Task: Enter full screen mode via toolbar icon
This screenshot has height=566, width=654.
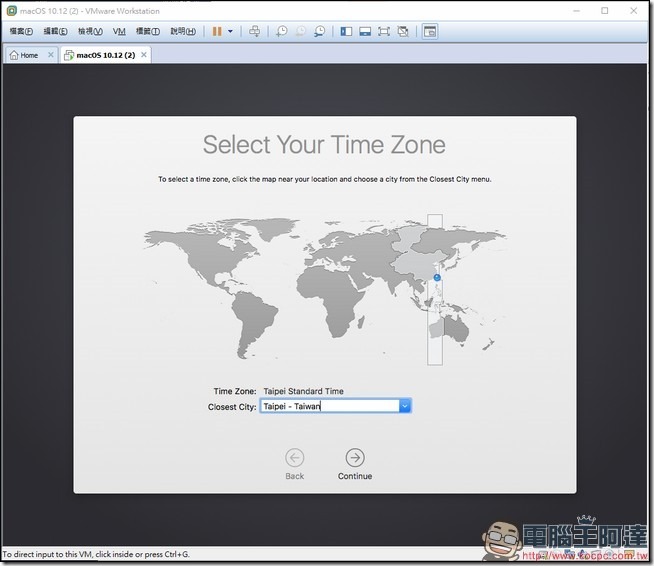Action: pos(384,31)
